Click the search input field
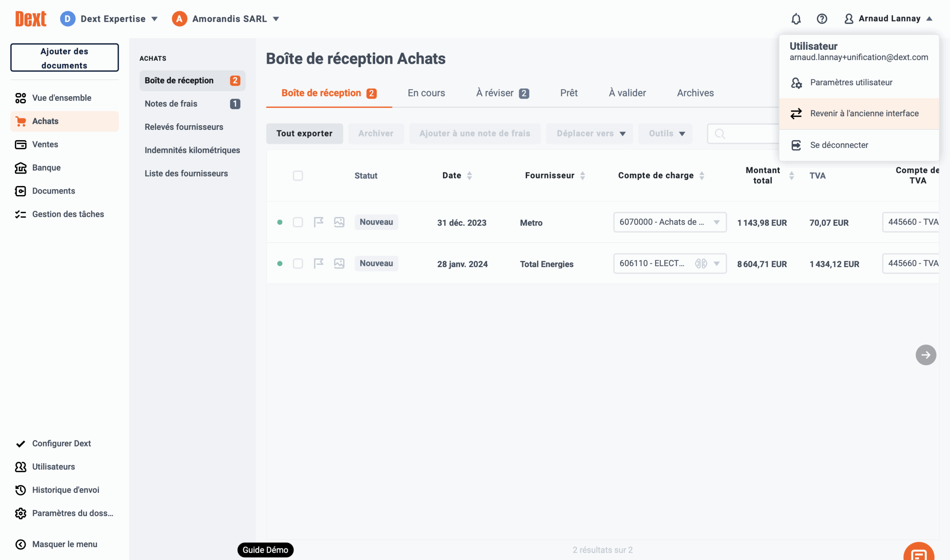 point(743,134)
